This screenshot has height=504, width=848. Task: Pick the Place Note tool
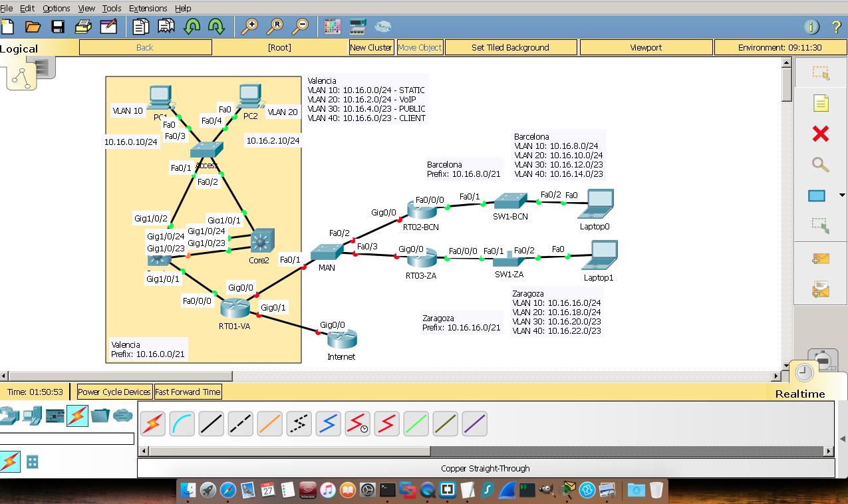[x=821, y=103]
